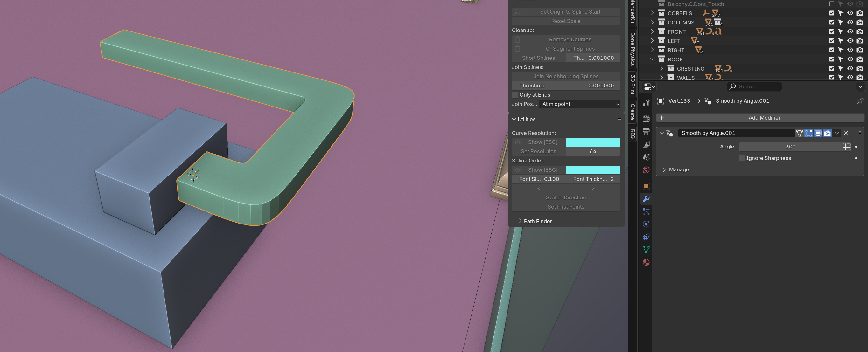Viewport: 868px width, 352px height.
Task: Switch to the 3D Print sidebar tab
Action: (x=633, y=85)
